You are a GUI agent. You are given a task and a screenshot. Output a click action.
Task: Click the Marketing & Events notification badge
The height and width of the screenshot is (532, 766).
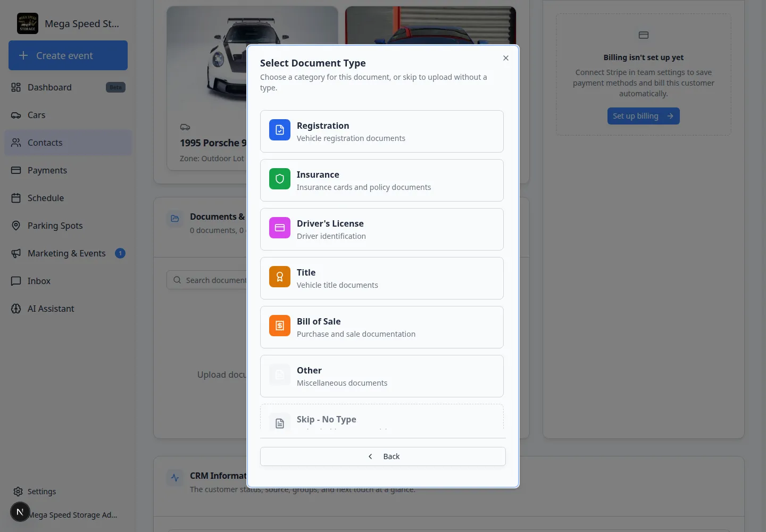click(x=120, y=253)
